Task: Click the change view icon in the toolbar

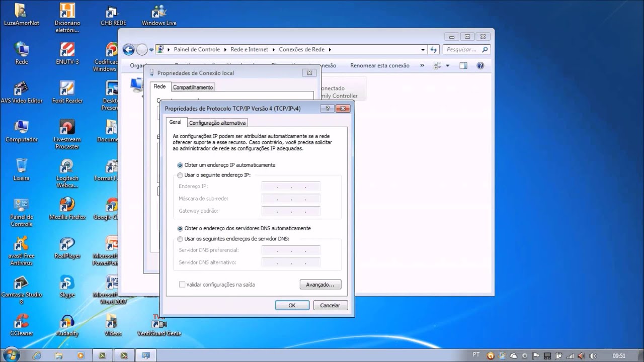Action: [x=437, y=65]
